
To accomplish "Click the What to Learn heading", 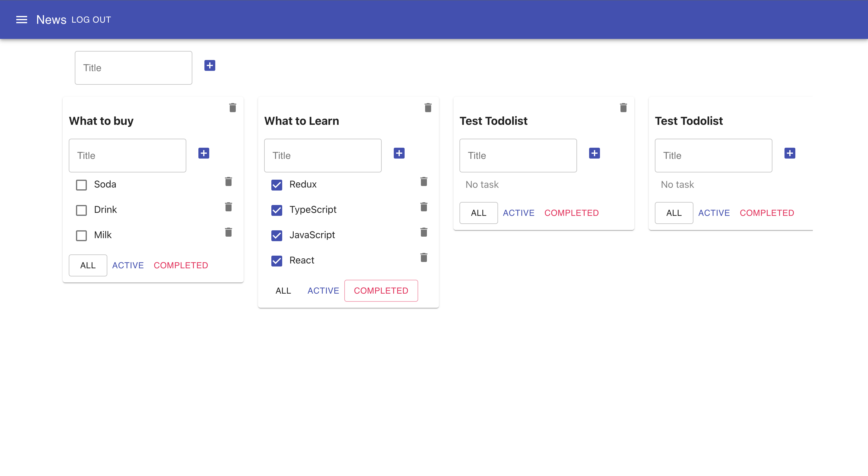I will [301, 121].
